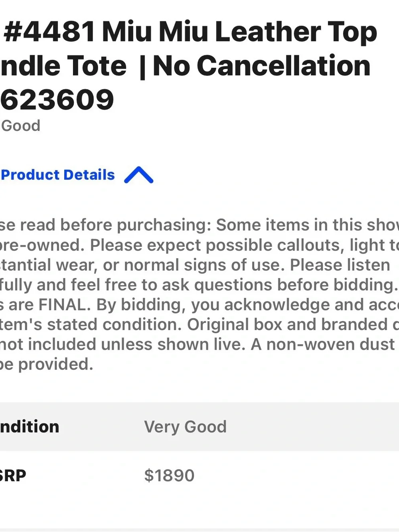Tap the SRP row label
The height and width of the screenshot is (532, 399).
pos(13,475)
